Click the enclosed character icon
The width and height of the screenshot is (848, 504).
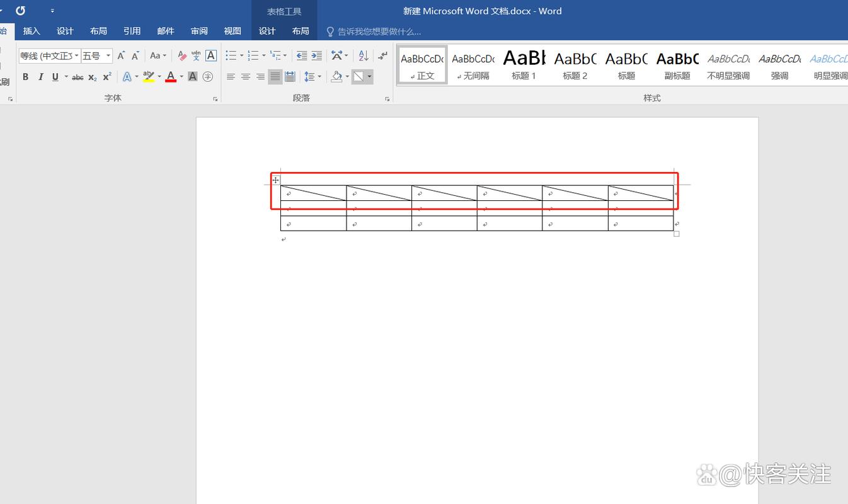coord(208,77)
